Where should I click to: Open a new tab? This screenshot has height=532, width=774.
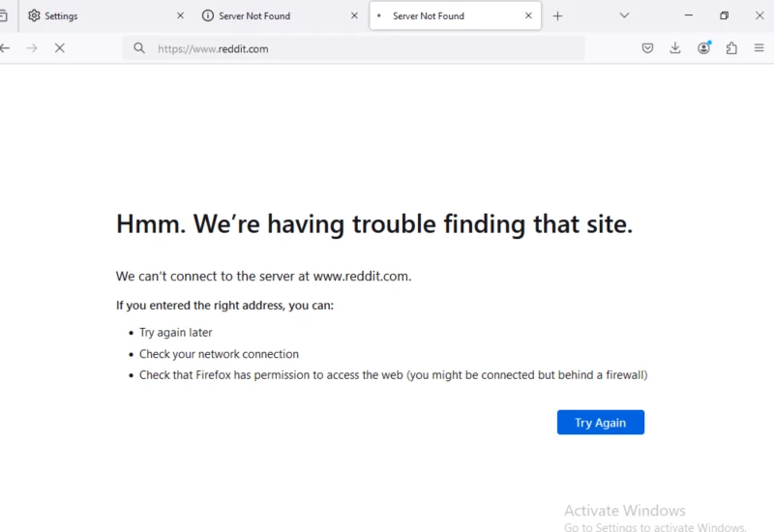[x=558, y=16]
